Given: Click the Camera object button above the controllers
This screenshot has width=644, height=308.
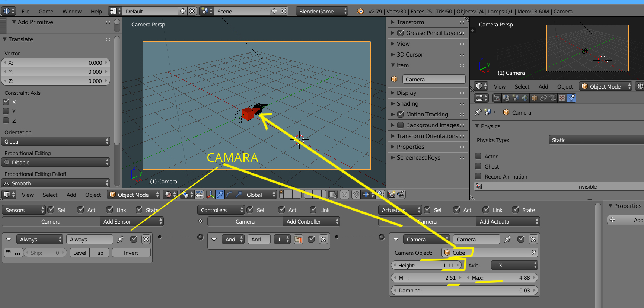Looking at the screenshot, I should pyautogui.click(x=245, y=221).
